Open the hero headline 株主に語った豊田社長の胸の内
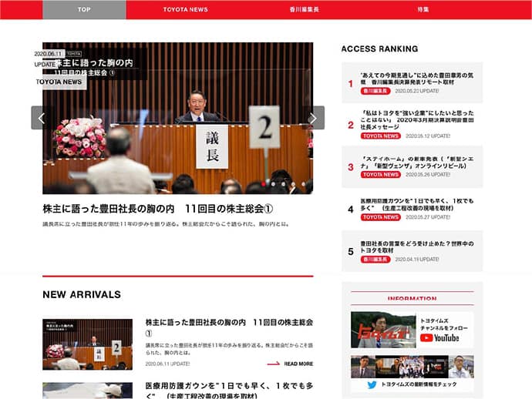Viewport: 532px width, 399px height. tap(158, 209)
